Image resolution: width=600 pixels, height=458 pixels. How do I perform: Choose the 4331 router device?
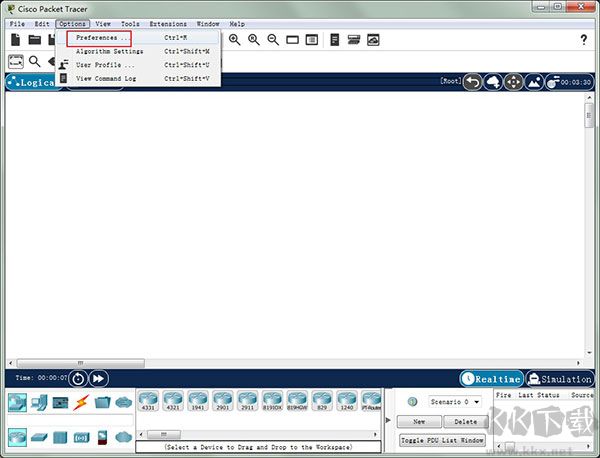(x=148, y=401)
